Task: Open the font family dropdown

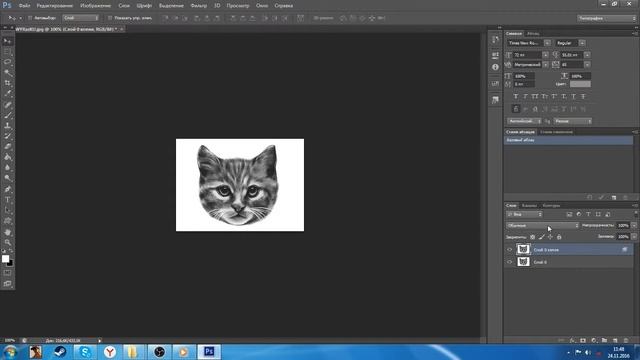Action: (x=547, y=43)
